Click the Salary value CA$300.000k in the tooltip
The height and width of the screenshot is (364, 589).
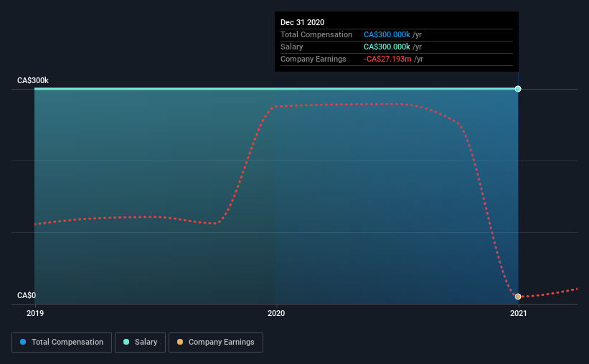387,47
